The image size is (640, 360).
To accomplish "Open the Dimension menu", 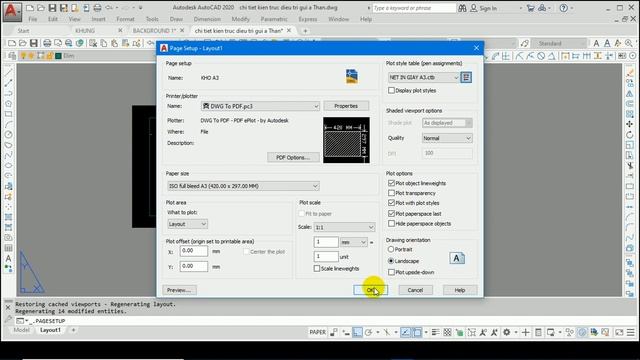I will [207, 19].
